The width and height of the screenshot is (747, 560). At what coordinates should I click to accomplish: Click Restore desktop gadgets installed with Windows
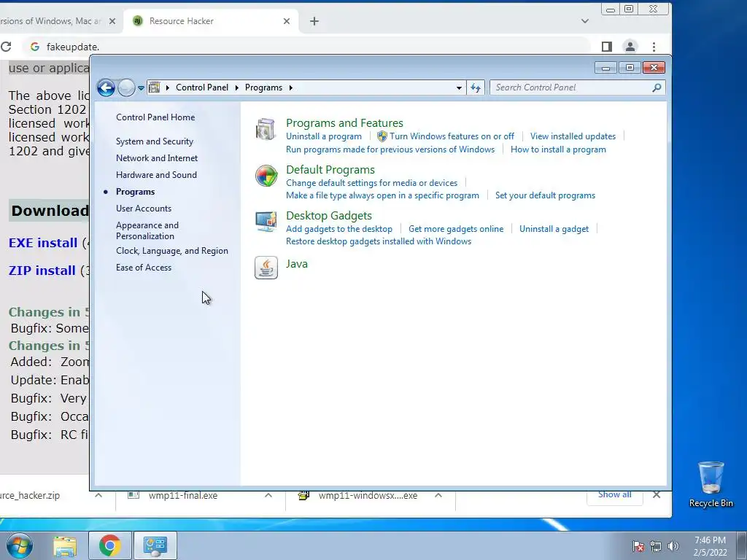(379, 241)
